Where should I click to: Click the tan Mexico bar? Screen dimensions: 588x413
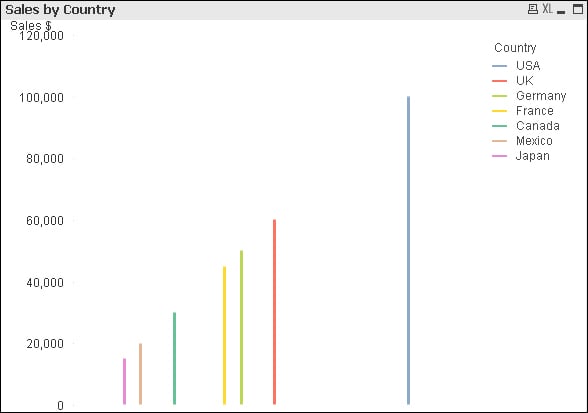[x=141, y=374]
